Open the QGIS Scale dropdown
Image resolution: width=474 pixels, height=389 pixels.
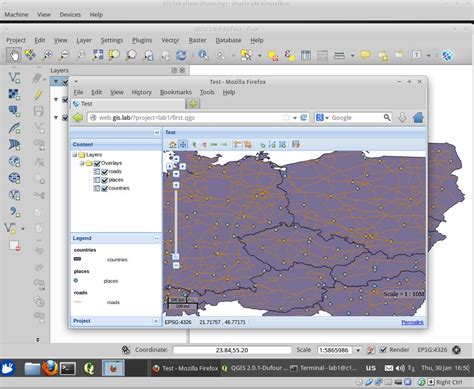[358, 350]
